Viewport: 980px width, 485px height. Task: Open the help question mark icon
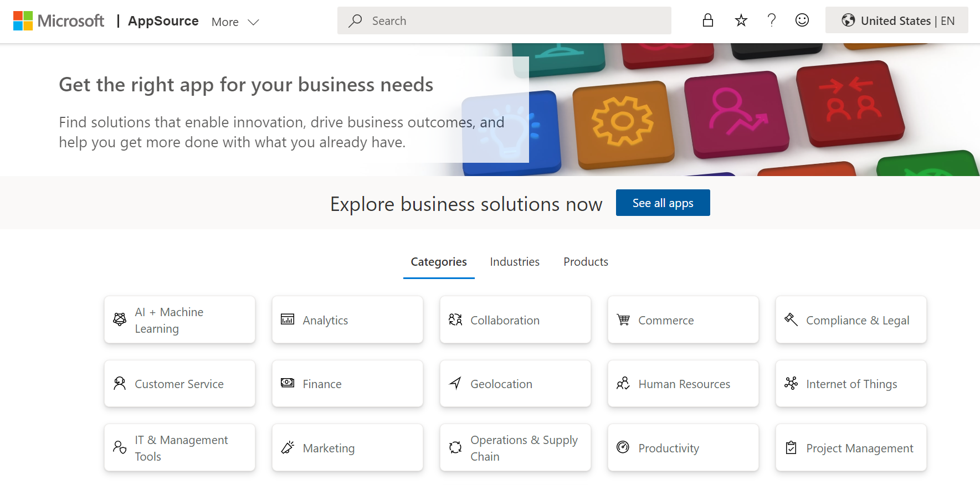pos(771,20)
